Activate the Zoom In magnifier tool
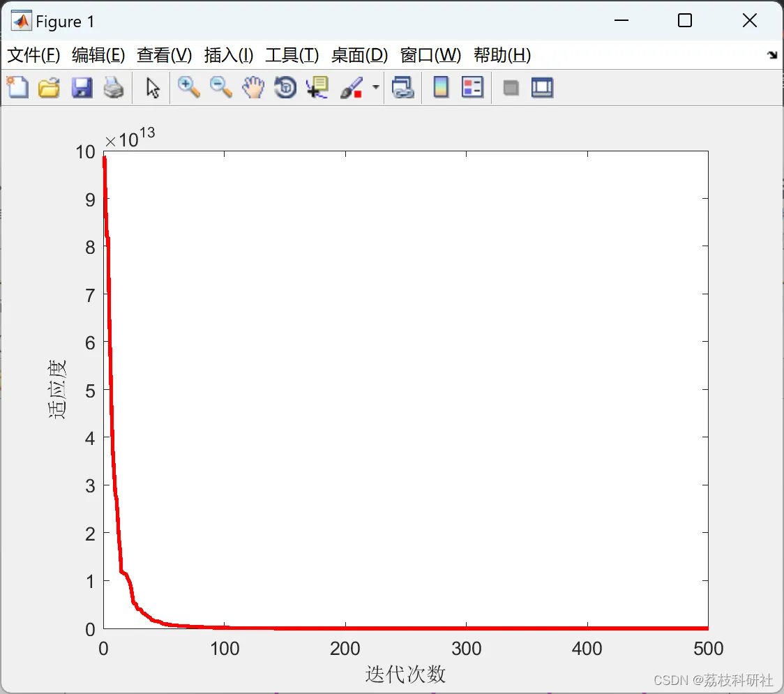Screen dimensions: 784x694 click(188, 87)
